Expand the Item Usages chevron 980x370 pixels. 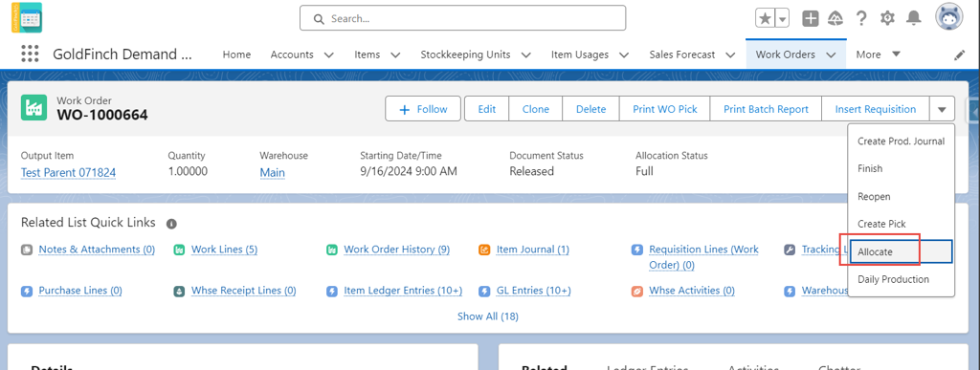[624, 54]
